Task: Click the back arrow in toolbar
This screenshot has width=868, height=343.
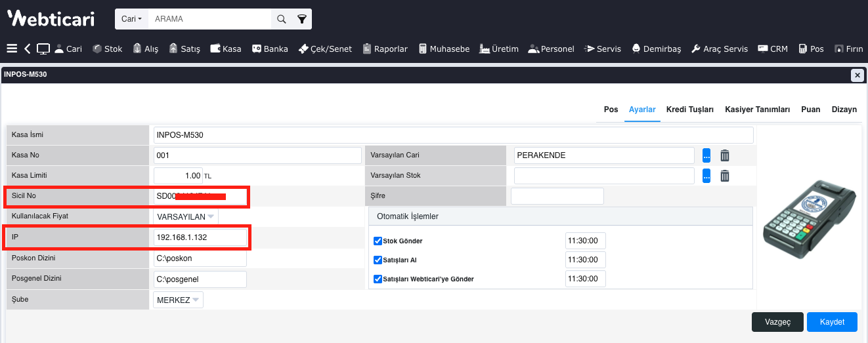Action: pos(27,49)
